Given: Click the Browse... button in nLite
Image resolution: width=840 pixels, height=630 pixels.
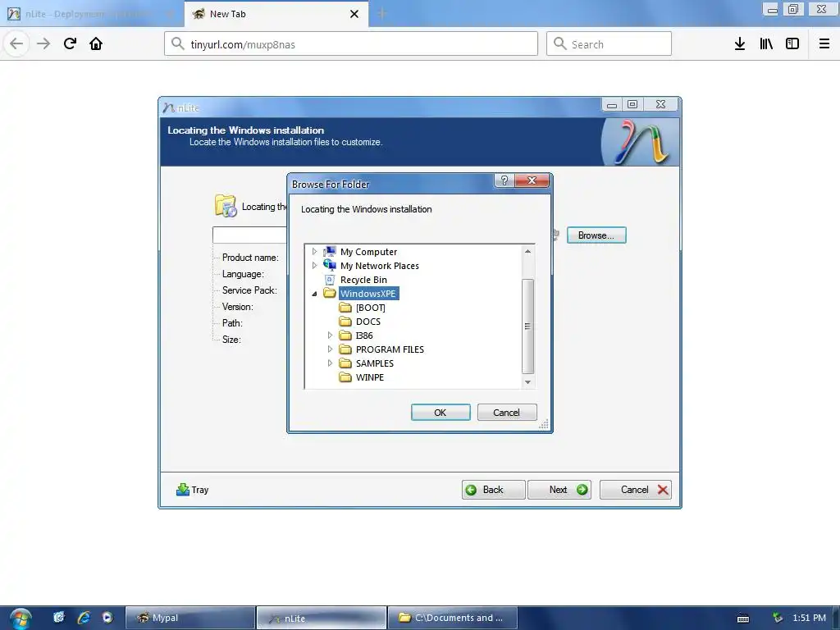Looking at the screenshot, I should pos(596,235).
